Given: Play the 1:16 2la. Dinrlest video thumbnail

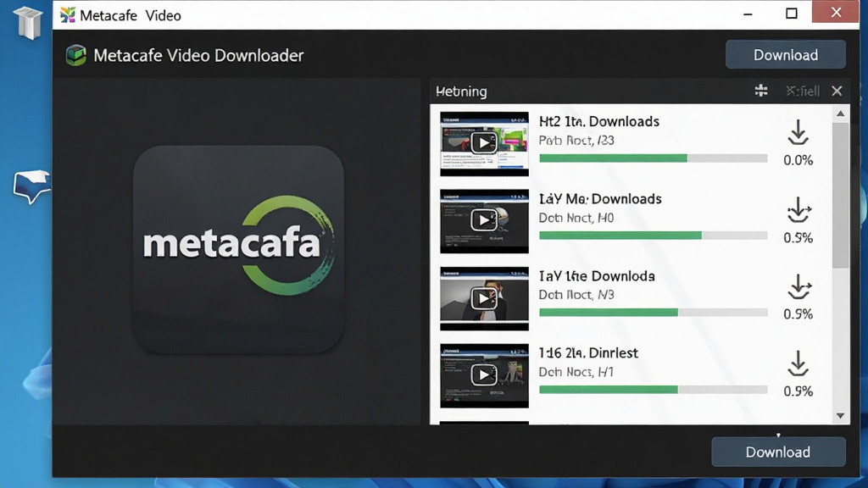Looking at the screenshot, I should tap(484, 375).
